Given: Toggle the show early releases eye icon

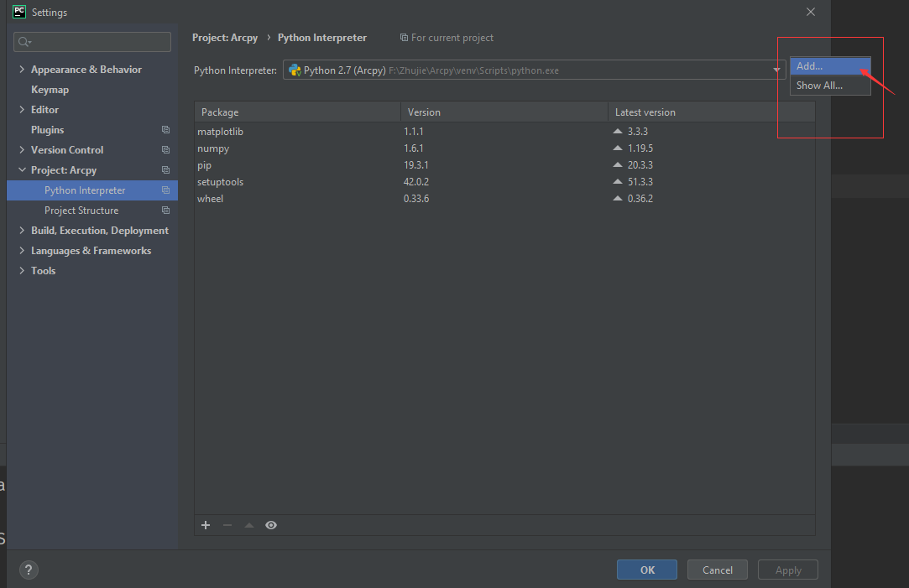Looking at the screenshot, I should coord(270,524).
